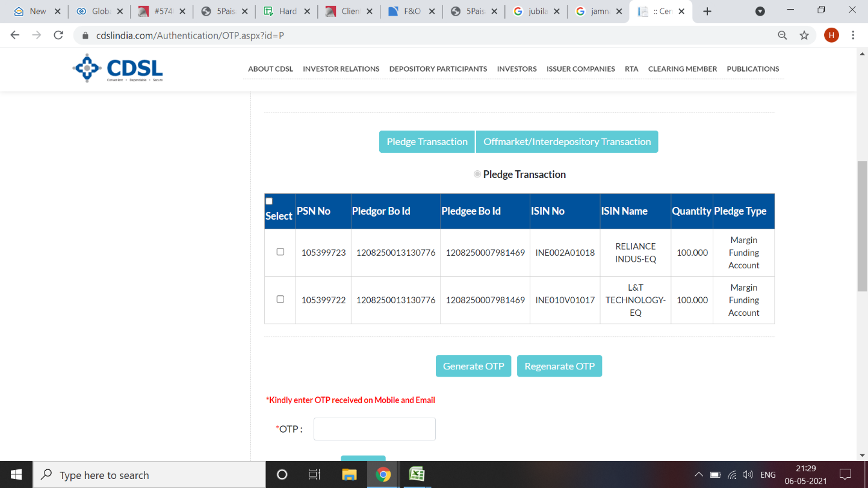This screenshot has width=868, height=488.
Task: Open the INVESTOR RELATIONS menu
Action: click(341, 69)
